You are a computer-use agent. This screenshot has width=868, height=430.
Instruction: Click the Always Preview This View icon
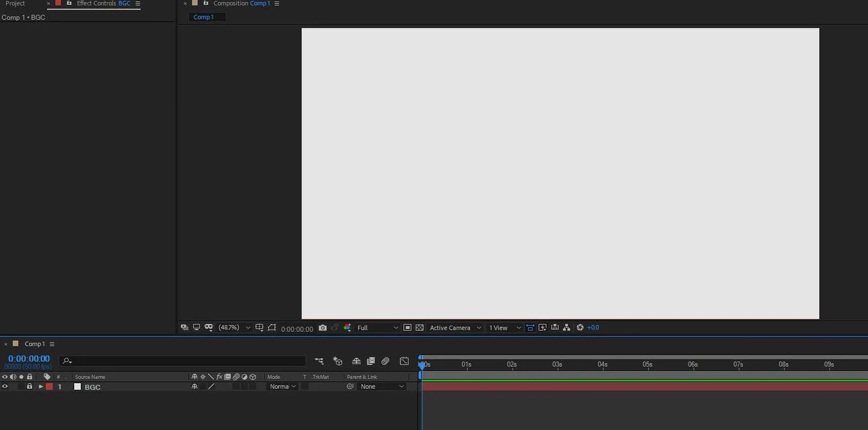(x=184, y=328)
